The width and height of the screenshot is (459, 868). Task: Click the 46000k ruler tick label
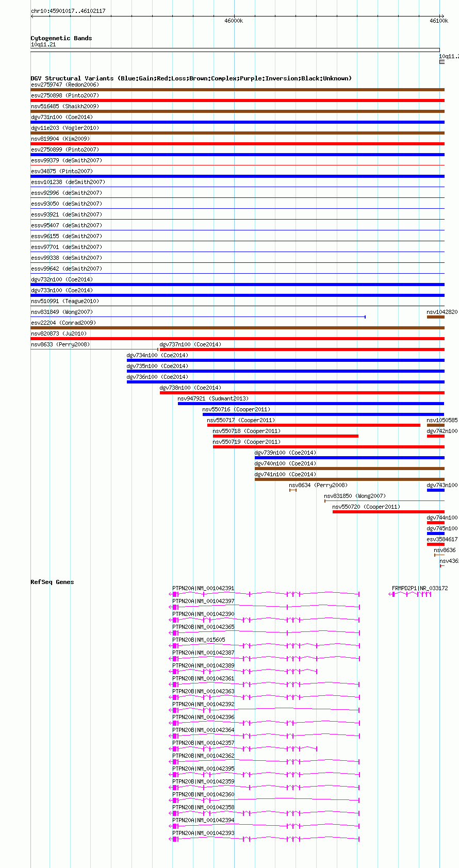point(234,21)
